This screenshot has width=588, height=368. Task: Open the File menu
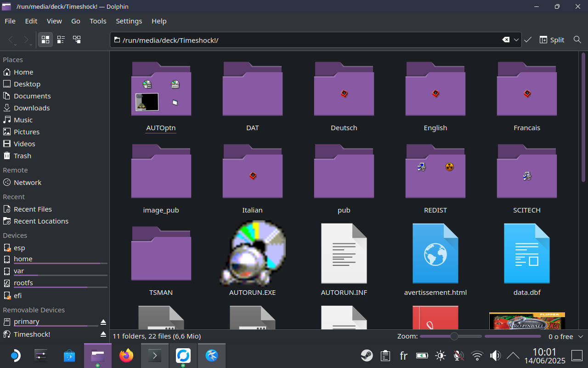pyautogui.click(x=10, y=21)
